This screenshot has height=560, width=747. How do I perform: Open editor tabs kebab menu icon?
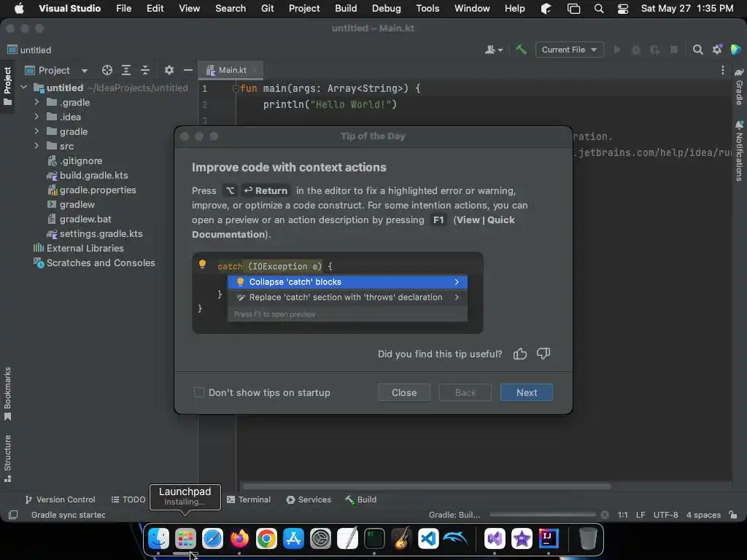coord(723,71)
